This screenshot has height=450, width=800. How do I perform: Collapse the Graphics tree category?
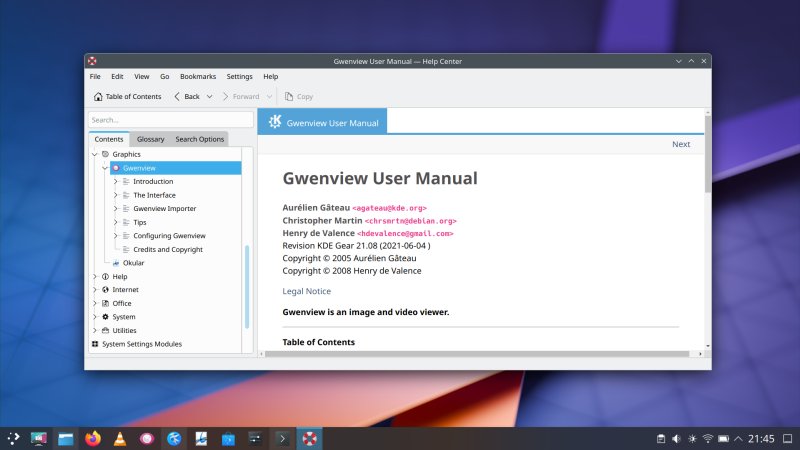[x=95, y=155]
